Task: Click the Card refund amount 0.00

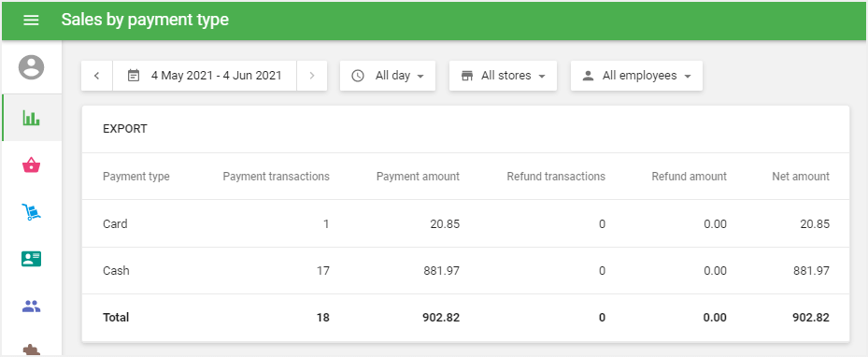Action: [x=715, y=223]
